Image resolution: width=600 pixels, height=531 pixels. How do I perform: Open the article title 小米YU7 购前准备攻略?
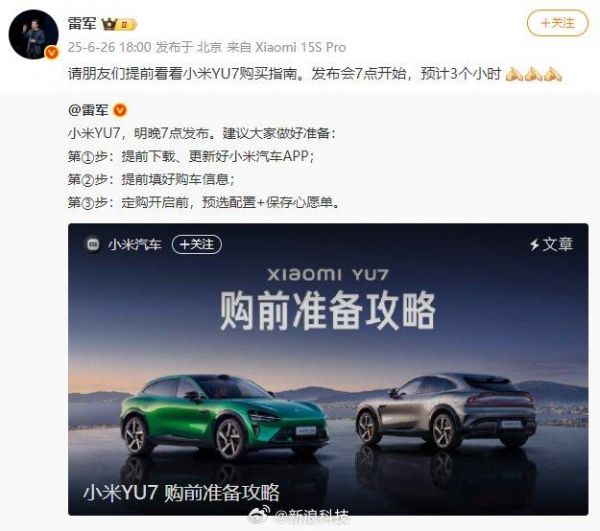[x=181, y=492]
